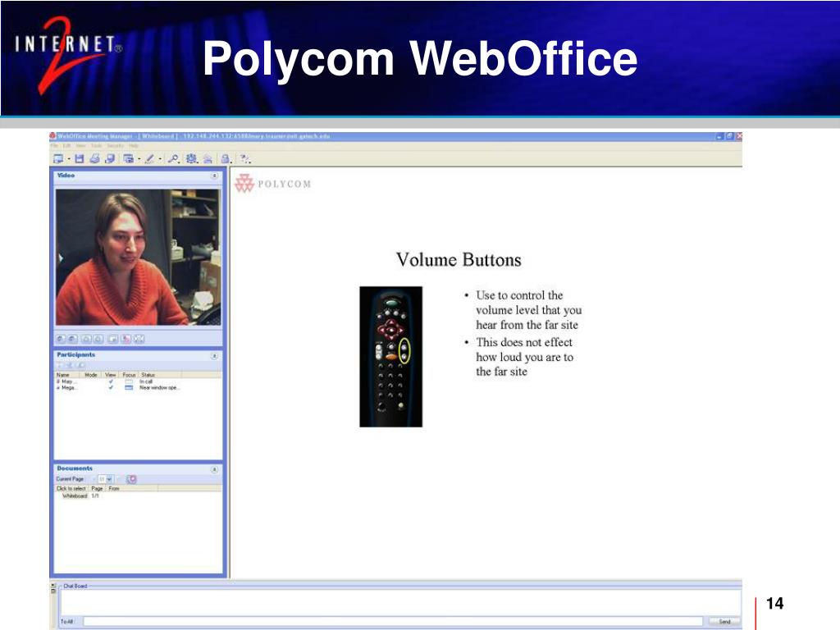Click the stacked monitors icon after Print

click(x=110, y=158)
